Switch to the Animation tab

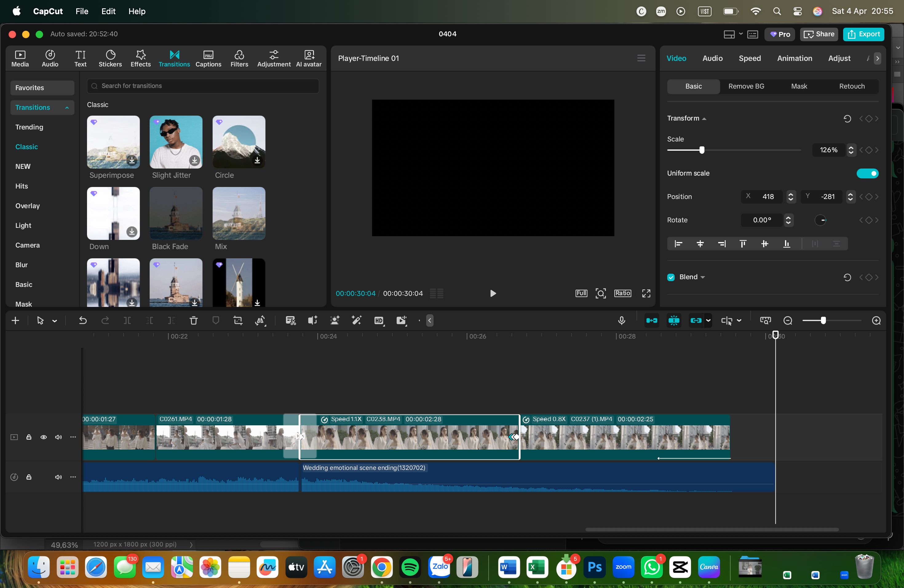pos(794,58)
